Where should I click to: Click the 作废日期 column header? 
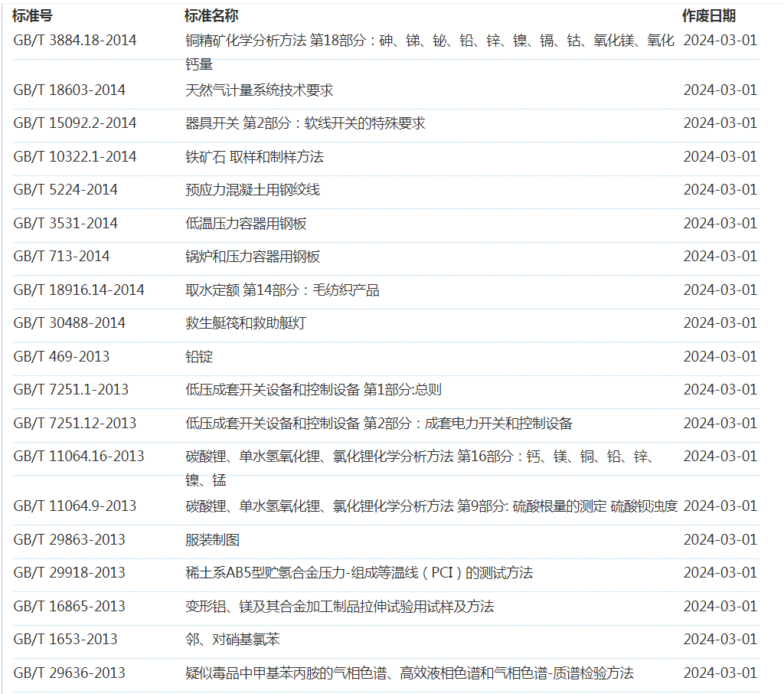point(709,15)
